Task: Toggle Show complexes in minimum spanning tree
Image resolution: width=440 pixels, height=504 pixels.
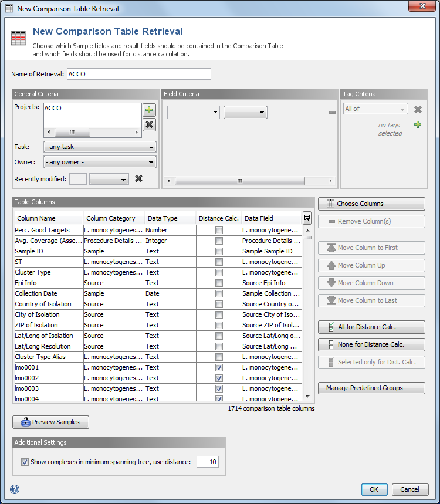Action: [x=25, y=462]
